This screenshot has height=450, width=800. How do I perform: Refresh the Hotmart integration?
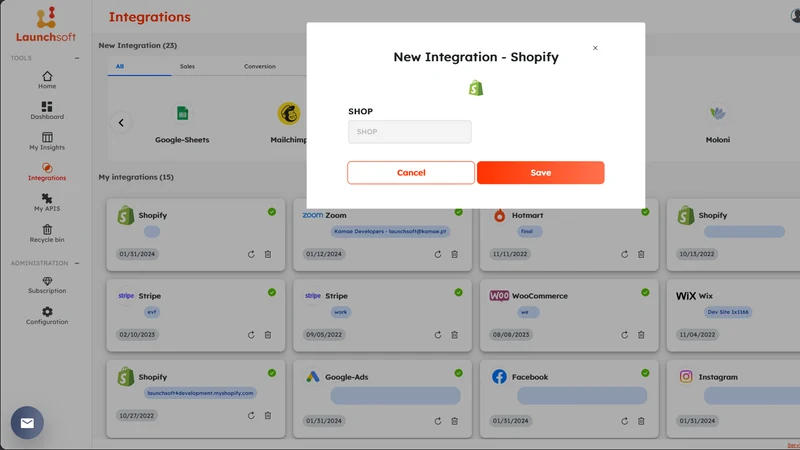click(x=624, y=254)
